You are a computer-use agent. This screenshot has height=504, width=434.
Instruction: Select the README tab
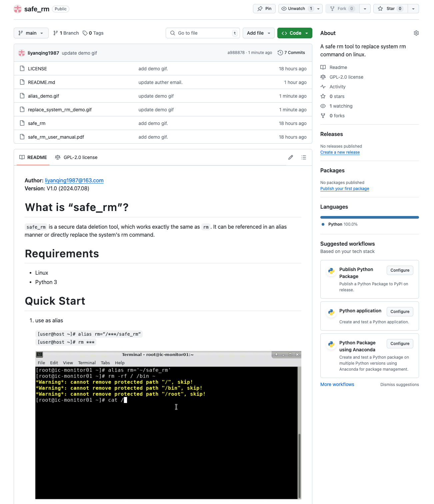37,157
